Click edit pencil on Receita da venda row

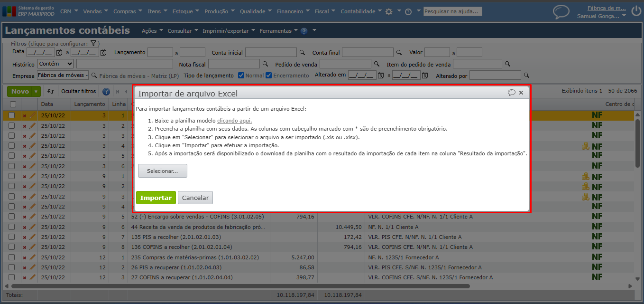[33, 227]
